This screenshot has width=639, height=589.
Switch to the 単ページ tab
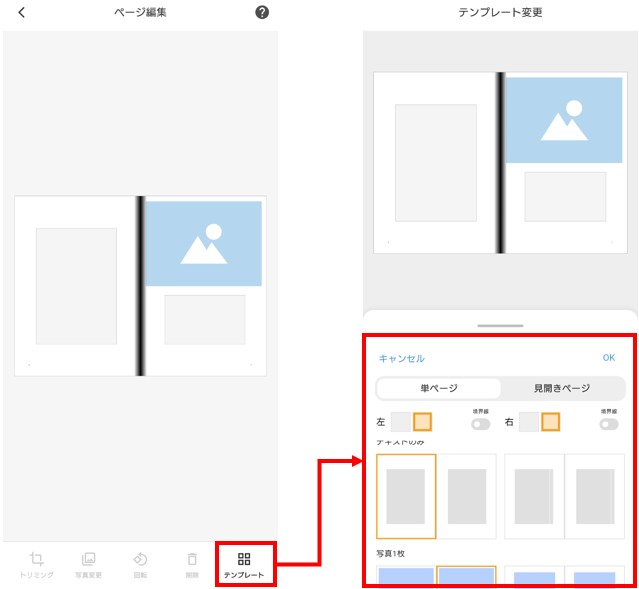(x=438, y=388)
